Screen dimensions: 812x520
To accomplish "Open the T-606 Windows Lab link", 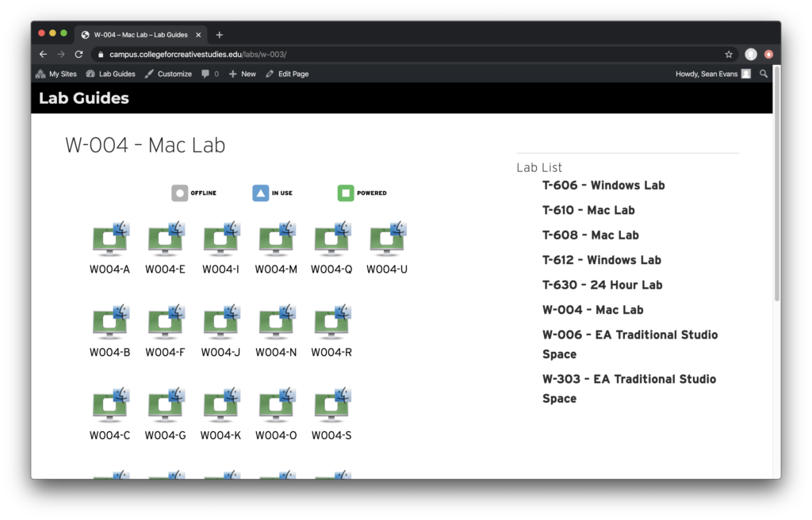I will [603, 185].
